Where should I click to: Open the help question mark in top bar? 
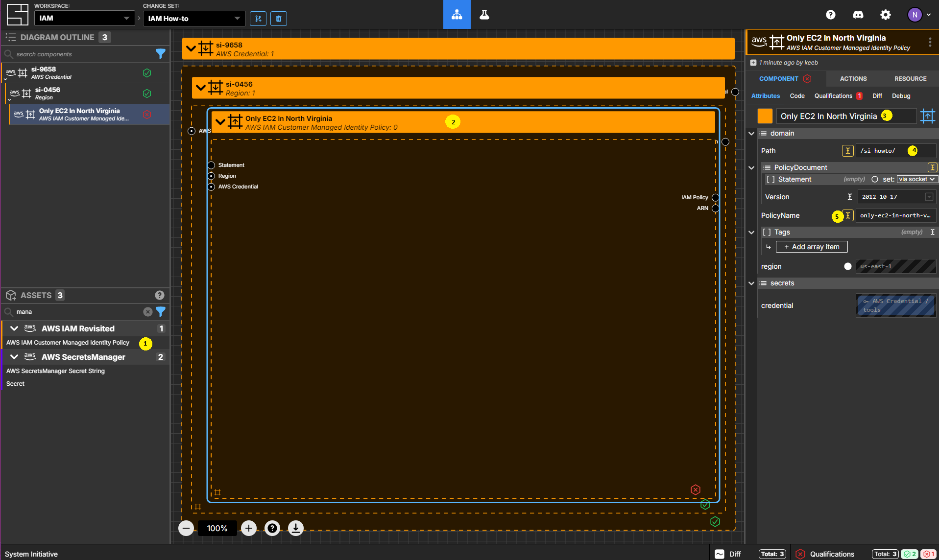tap(831, 15)
